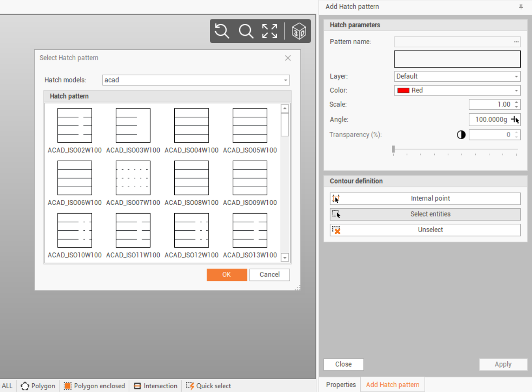Switch to the Properties tab
This screenshot has width=532, height=392.
(x=340, y=385)
